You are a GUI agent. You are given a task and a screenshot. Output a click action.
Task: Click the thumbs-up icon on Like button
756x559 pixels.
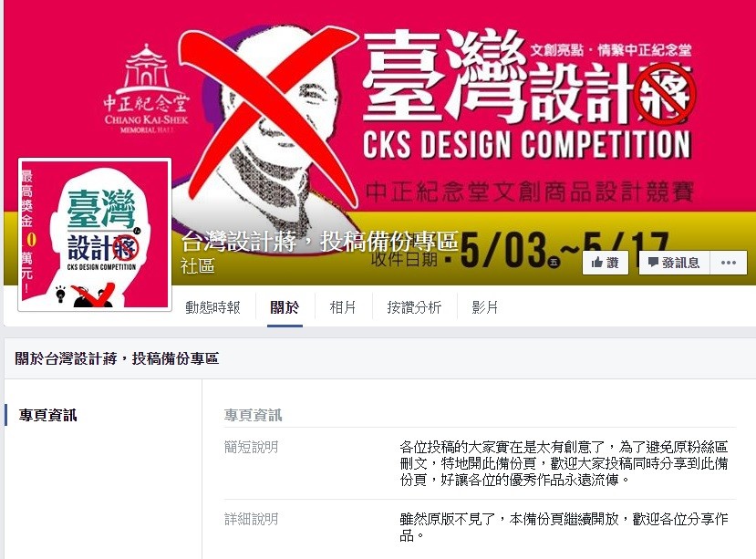point(597,263)
